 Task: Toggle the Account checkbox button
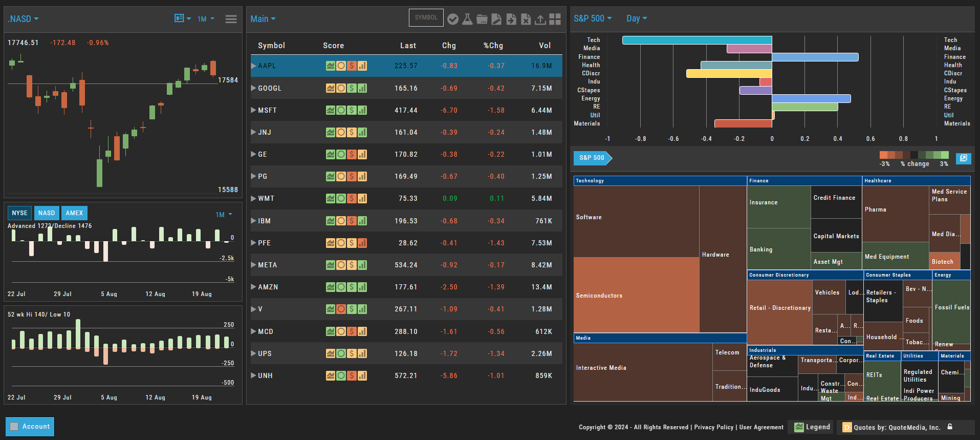click(x=30, y=426)
